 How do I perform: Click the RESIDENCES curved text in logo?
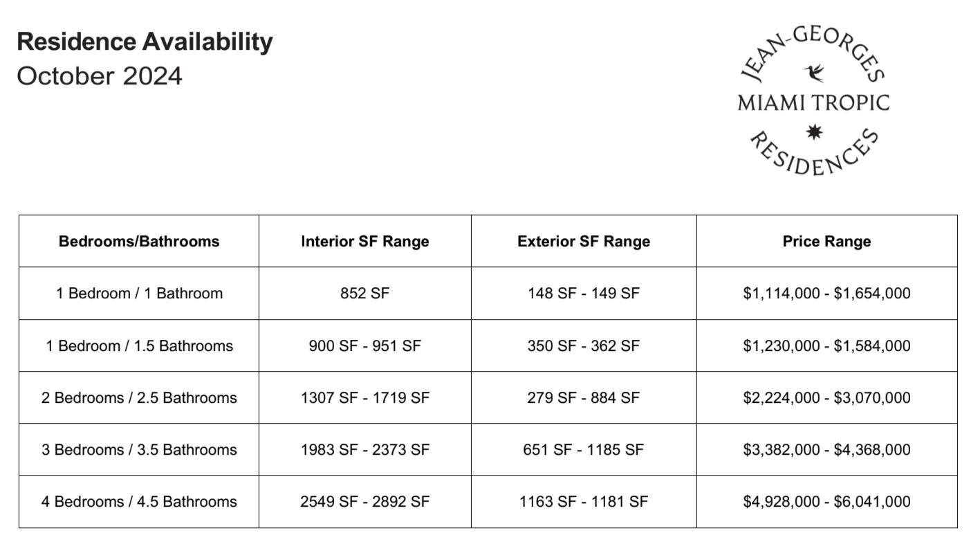(814, 158)
